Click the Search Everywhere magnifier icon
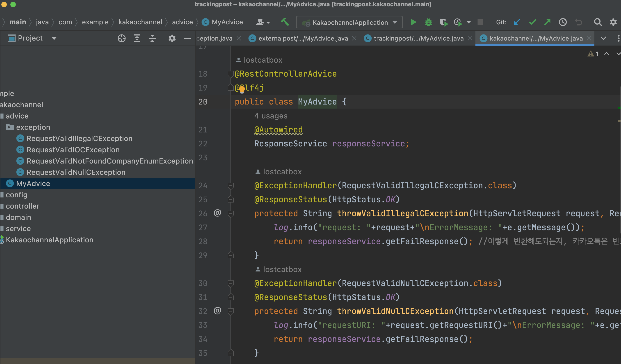 [x=598, y=22]
